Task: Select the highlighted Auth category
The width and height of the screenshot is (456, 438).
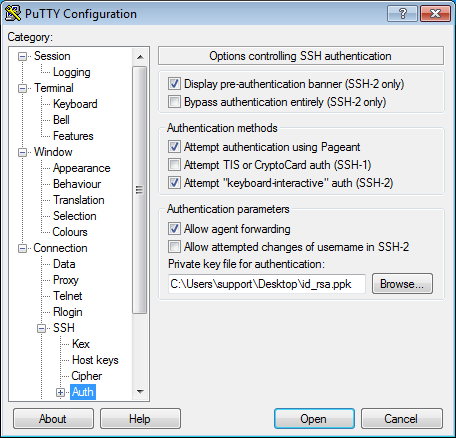Action: tap(83, 392)
